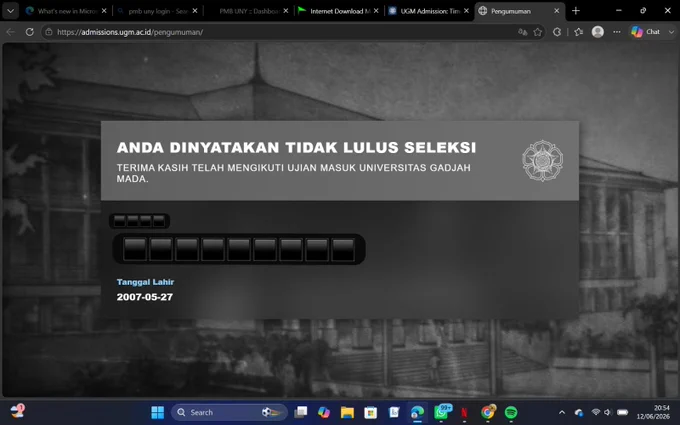Switch to the What's new in Microsoft tab
This screenshot has width=680, height=425.
coord(66,11)
